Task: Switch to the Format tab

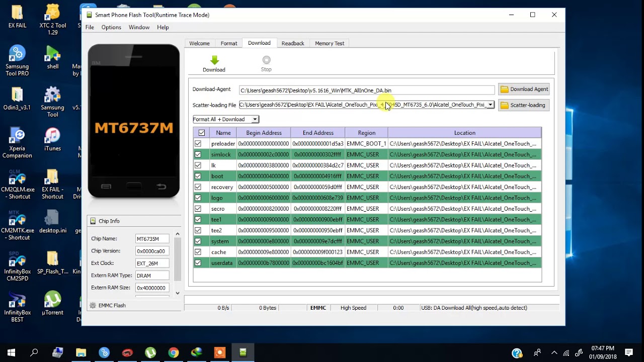Action: tap(229, 43)
